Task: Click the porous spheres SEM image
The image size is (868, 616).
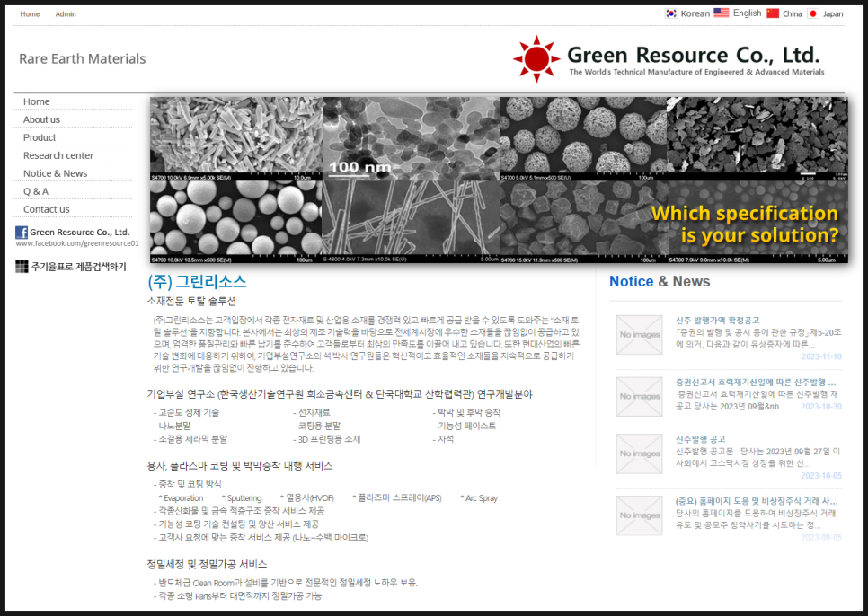Action: pos(583,139)
